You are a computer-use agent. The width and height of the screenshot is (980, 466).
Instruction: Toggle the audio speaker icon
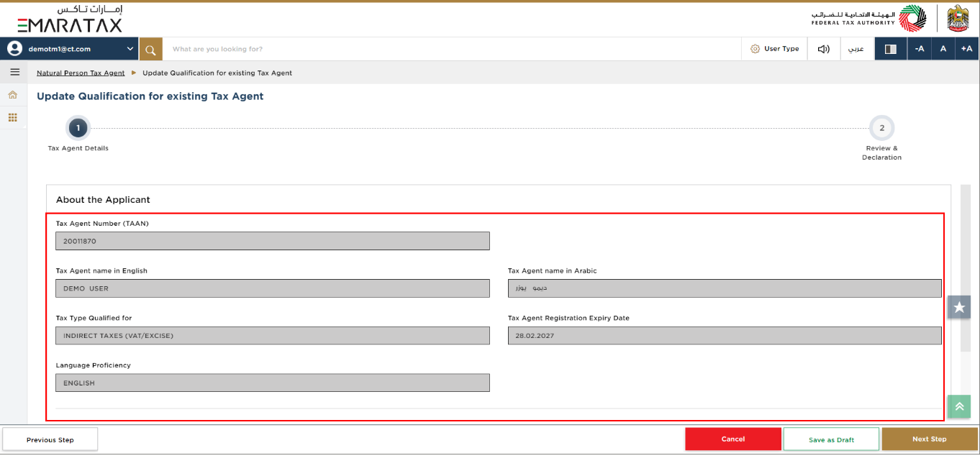tap(824, 49)
